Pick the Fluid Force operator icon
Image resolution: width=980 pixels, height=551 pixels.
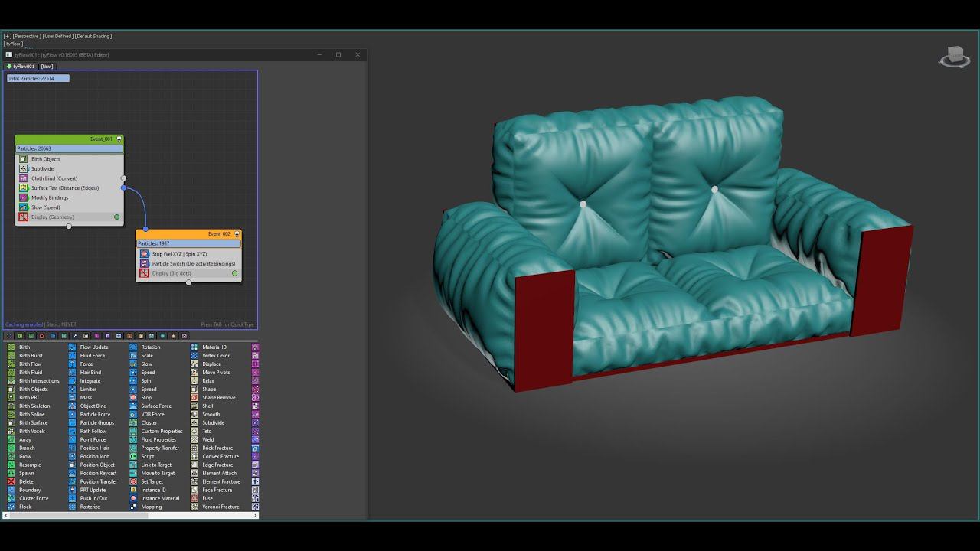pyautogui.click(x=72, y=356)
